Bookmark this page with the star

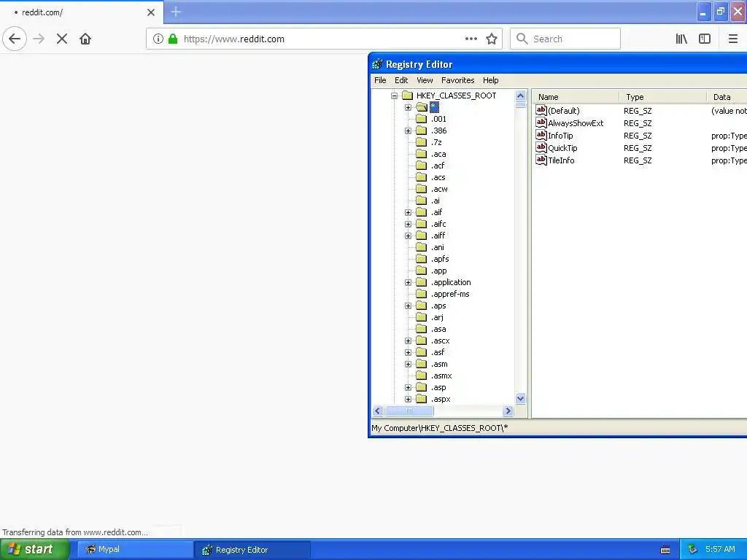point(492,39)
